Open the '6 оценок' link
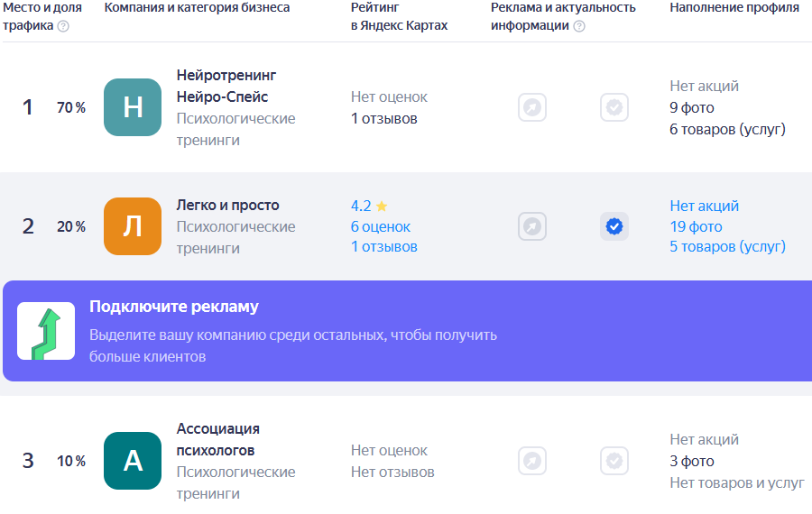 pos(381,226)
